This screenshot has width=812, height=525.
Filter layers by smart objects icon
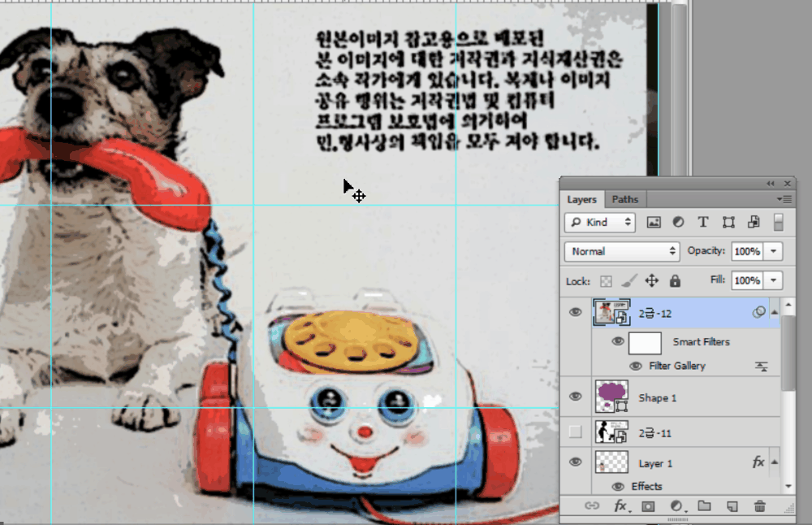754,223
